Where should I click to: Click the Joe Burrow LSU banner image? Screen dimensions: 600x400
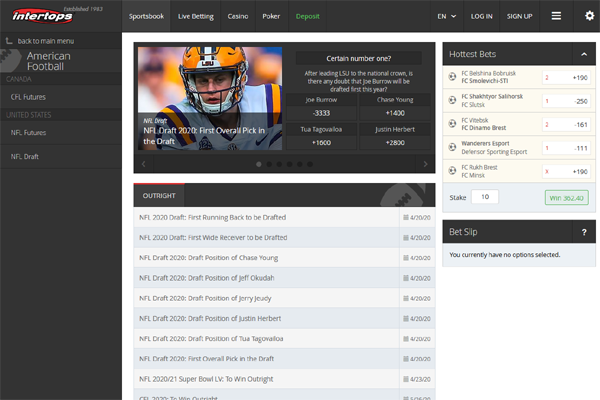[210, 98]
